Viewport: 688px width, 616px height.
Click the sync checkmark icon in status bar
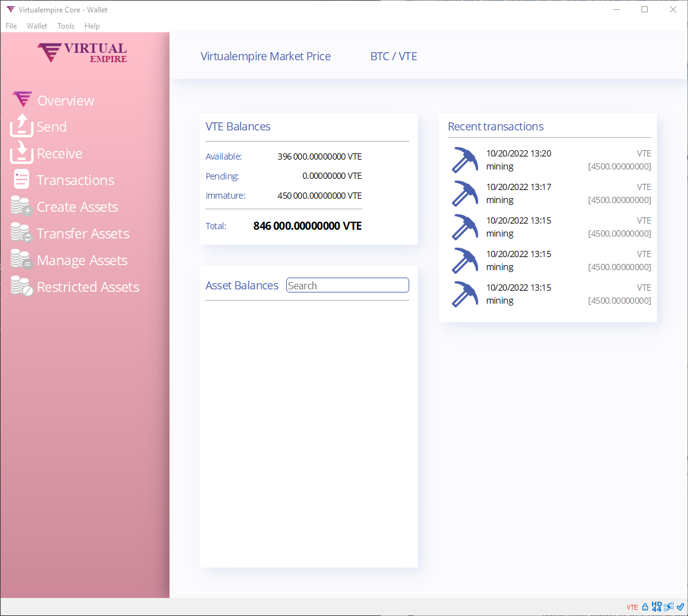coord(680,607)
